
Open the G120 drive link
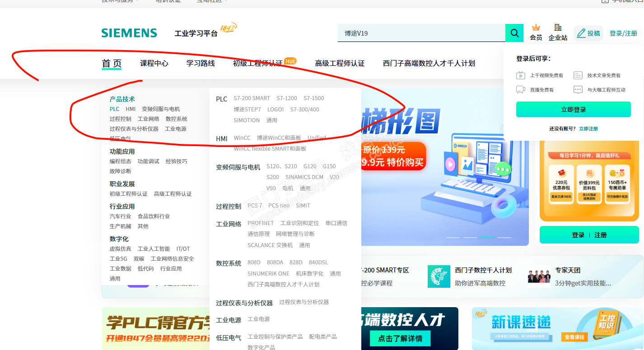[310, 166]
